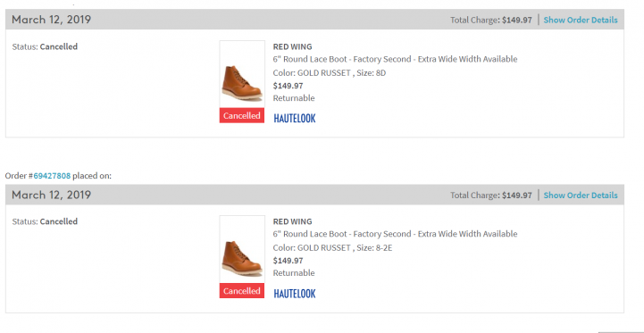Show Order Details for the size 8D order
Screen dimensions: 644x333
point(581,20)
